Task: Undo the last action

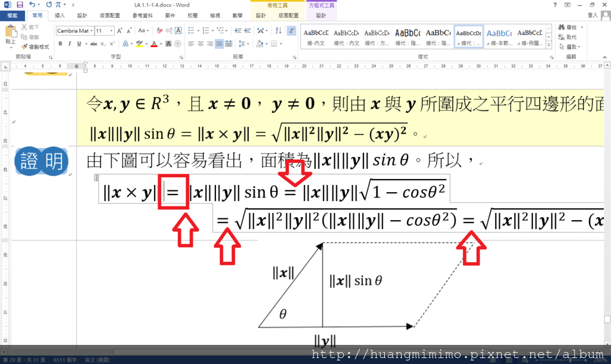Action: 32,5
